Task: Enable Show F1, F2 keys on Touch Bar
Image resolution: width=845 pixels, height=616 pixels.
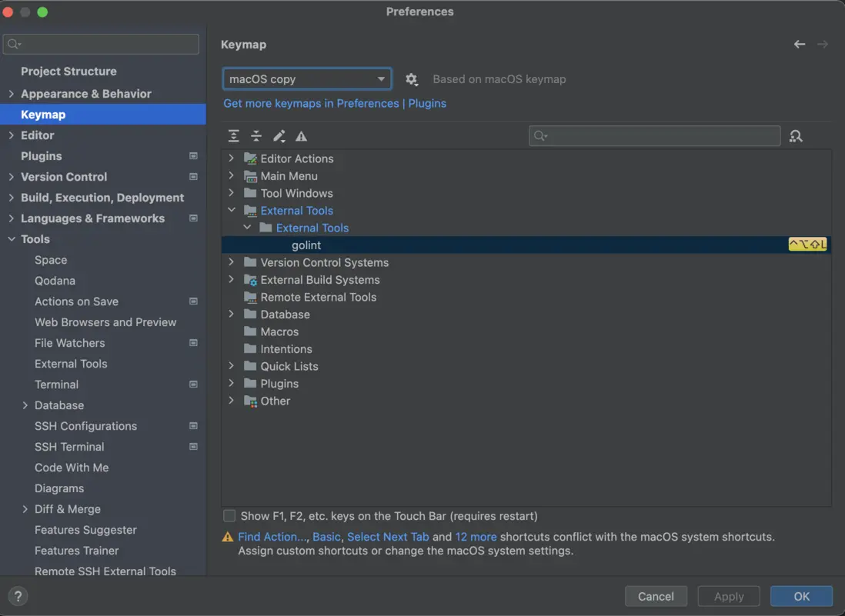Action: (x=229, y=516)
